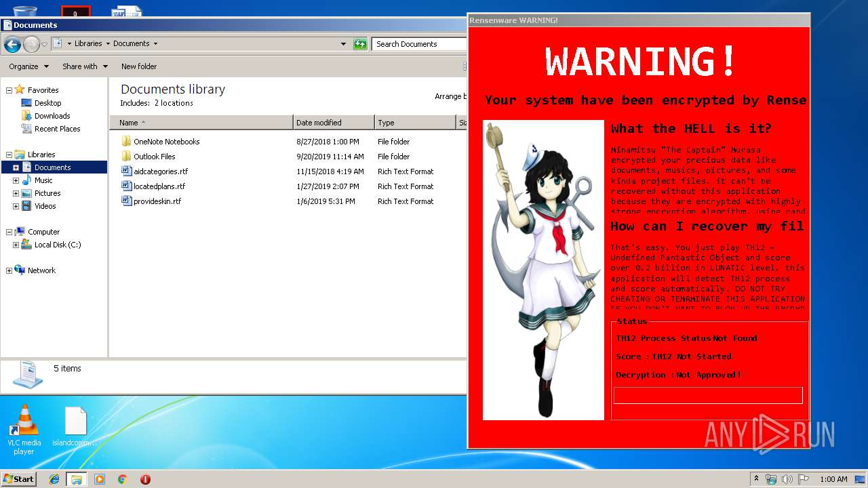Select the Outlook Files folder icon
Viewport: 868px width, 488px height.
[126, 156]
